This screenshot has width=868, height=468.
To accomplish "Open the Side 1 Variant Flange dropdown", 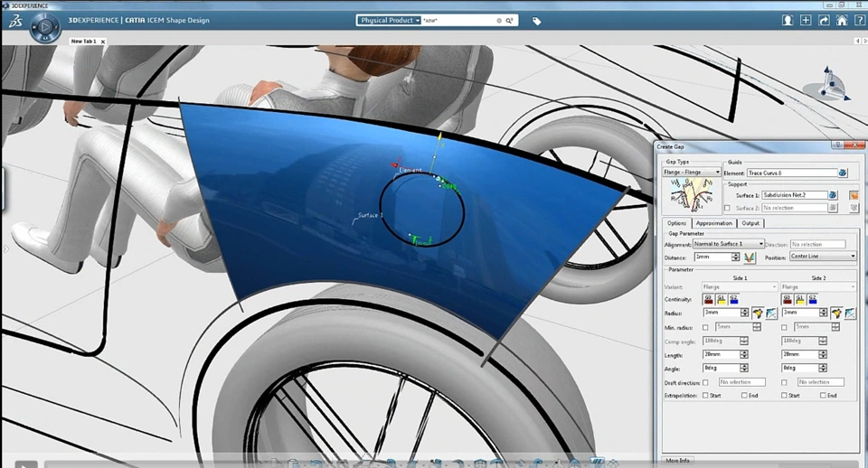I will coord(740,287).
